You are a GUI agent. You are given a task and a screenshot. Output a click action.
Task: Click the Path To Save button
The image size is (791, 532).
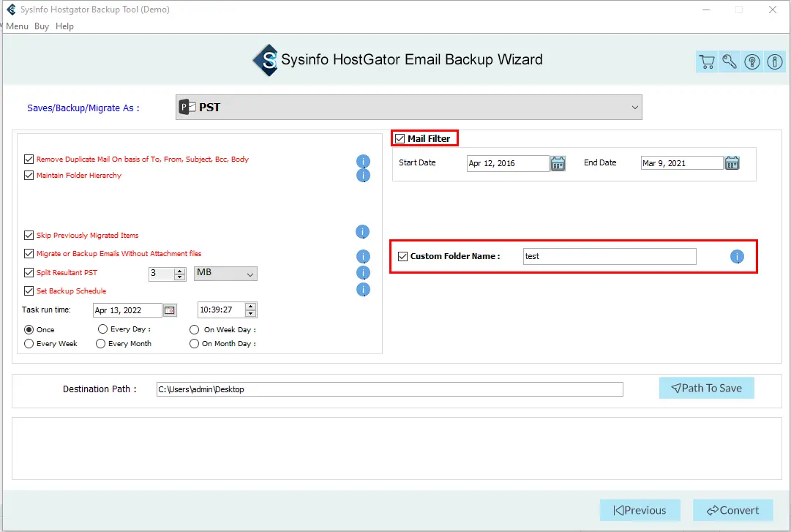click(706, 389)
